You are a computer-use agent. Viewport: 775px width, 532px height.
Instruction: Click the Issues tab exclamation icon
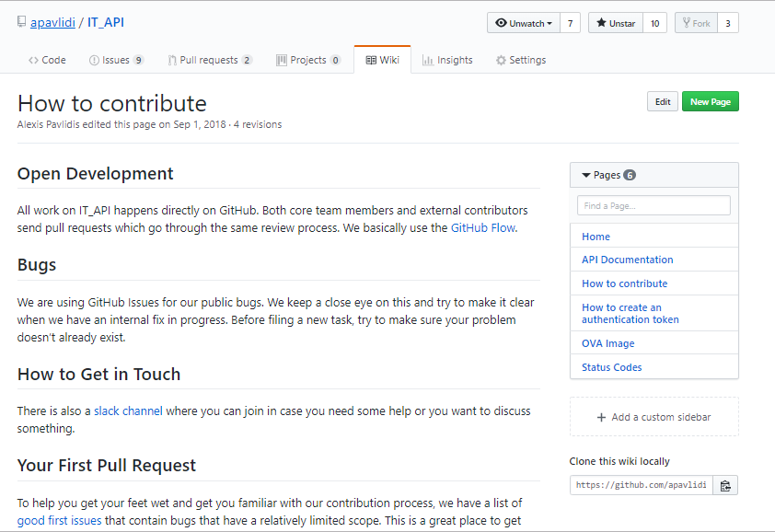point(94,61)
